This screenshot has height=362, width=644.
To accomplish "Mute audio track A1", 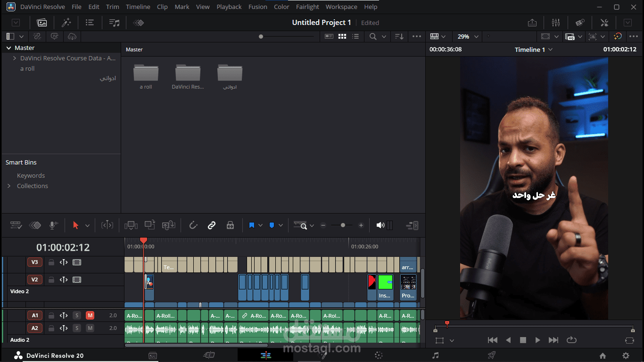I will (x=90, y=315).
